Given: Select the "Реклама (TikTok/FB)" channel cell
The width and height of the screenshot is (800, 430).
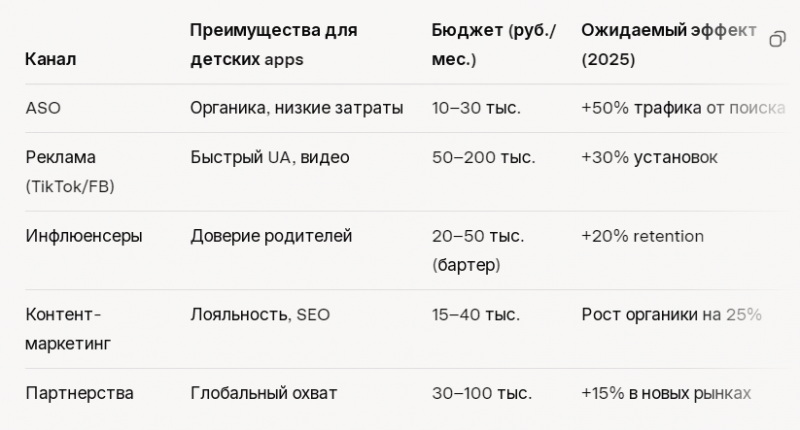Looking at the screenshot, I should coord(69,171).
